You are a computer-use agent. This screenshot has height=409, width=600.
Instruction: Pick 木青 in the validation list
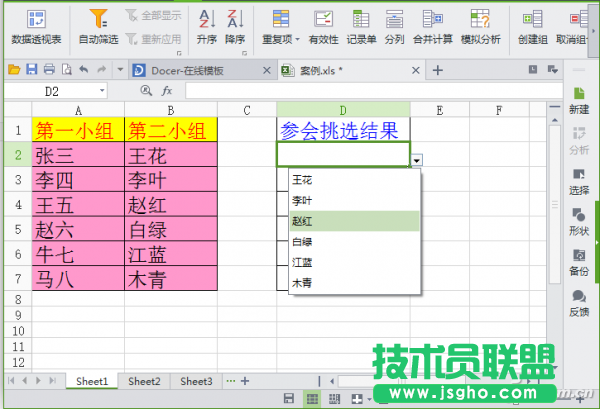tap(302, 283)
